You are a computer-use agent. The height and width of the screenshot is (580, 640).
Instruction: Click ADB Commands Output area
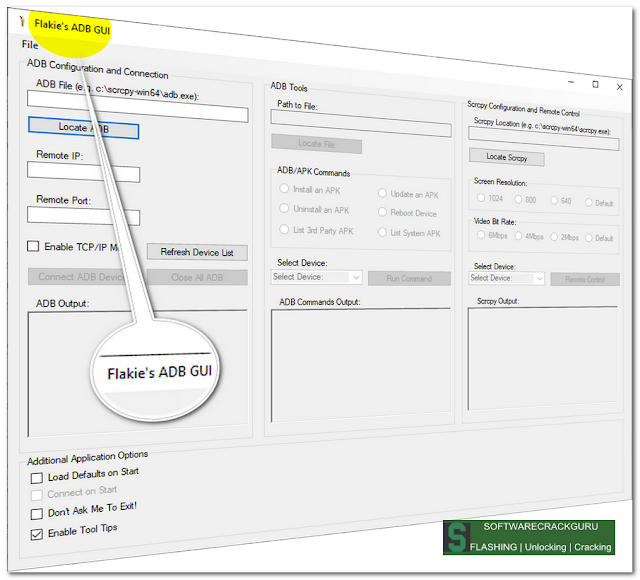361,365
